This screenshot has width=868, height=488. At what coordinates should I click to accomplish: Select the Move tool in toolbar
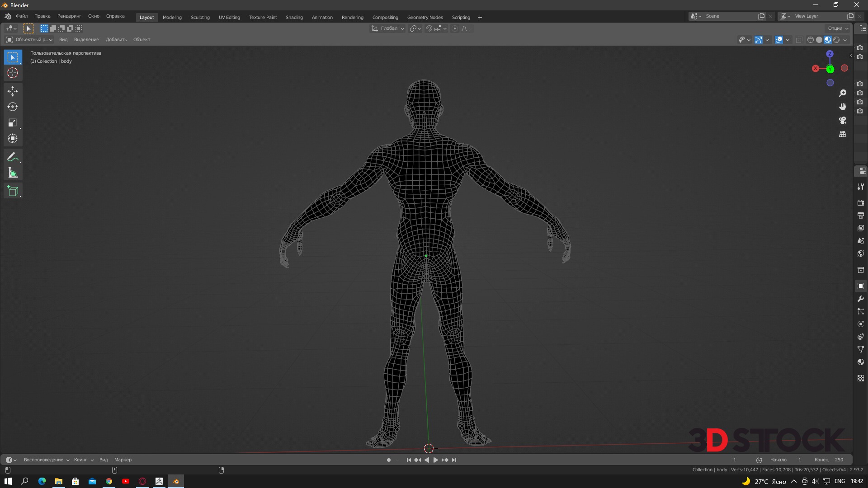coord(13,91)
